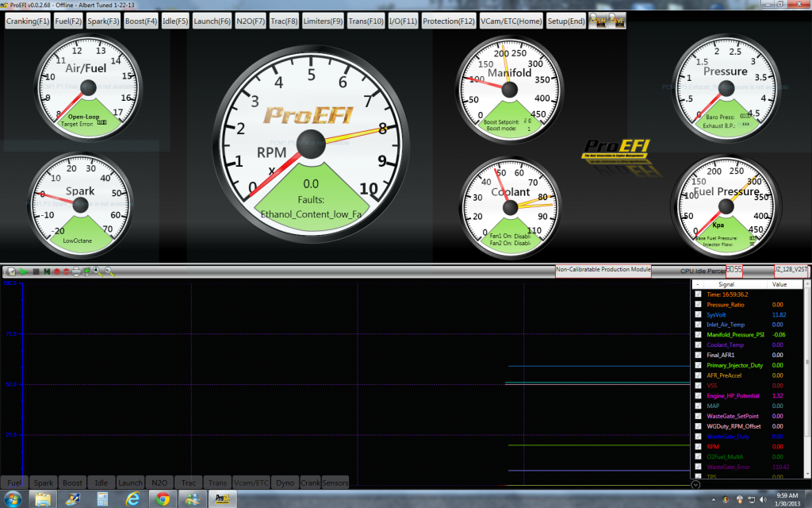
Task: Click the VCam/ETC(Home) button
Action: [511, 21]
